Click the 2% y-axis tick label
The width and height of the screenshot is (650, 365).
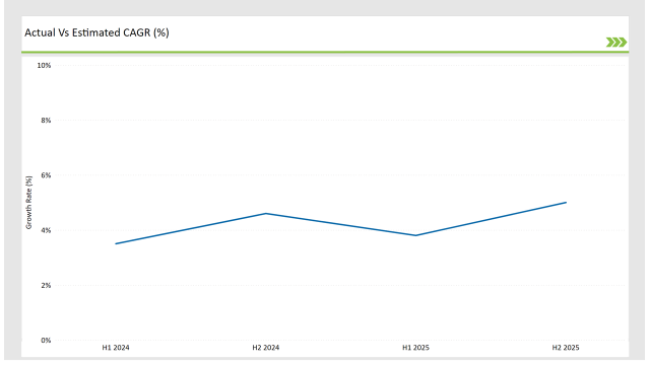(x=46, y=285)
